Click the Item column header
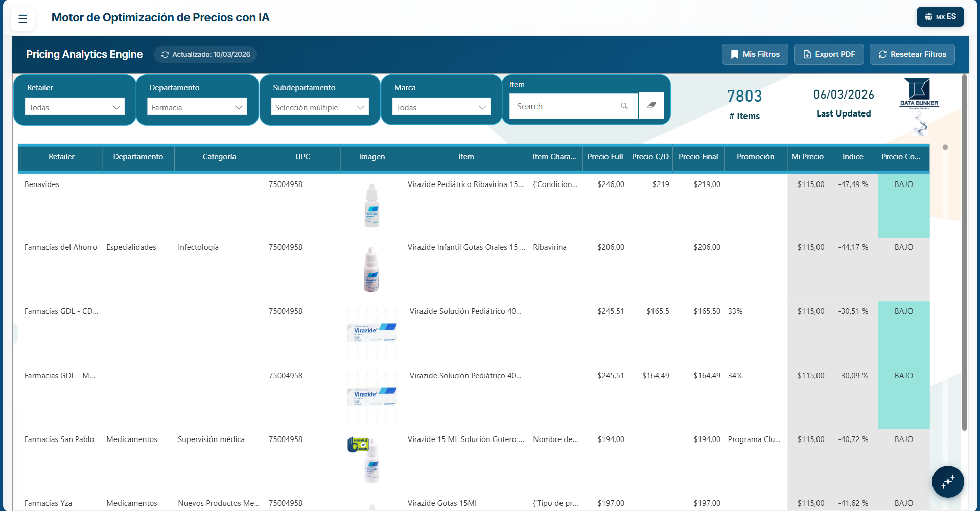The height and width of the screenshot is (511, 980). coord(466,157)
